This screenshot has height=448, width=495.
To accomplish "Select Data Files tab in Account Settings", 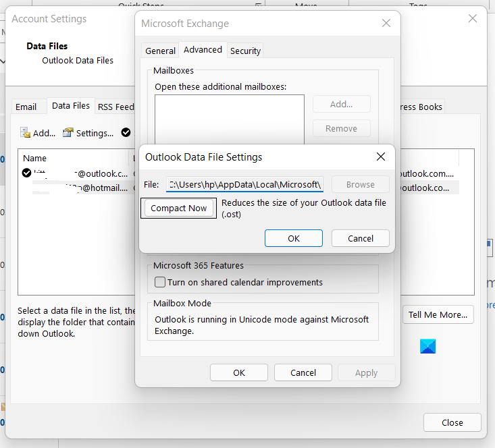I will 71,106.
